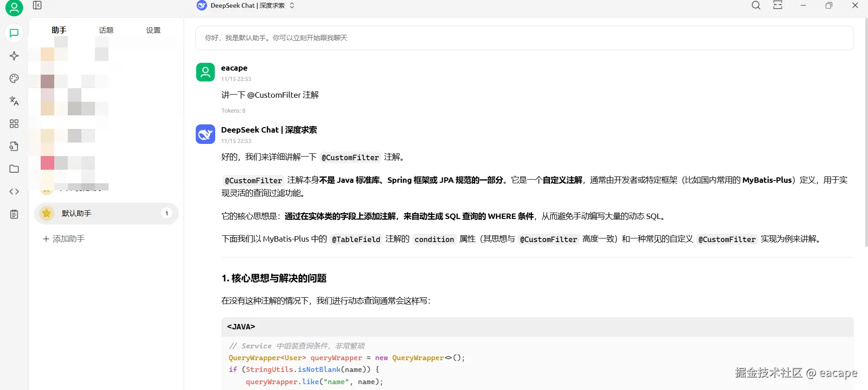Open the mini apps grid icon

(x=14, y=124)
